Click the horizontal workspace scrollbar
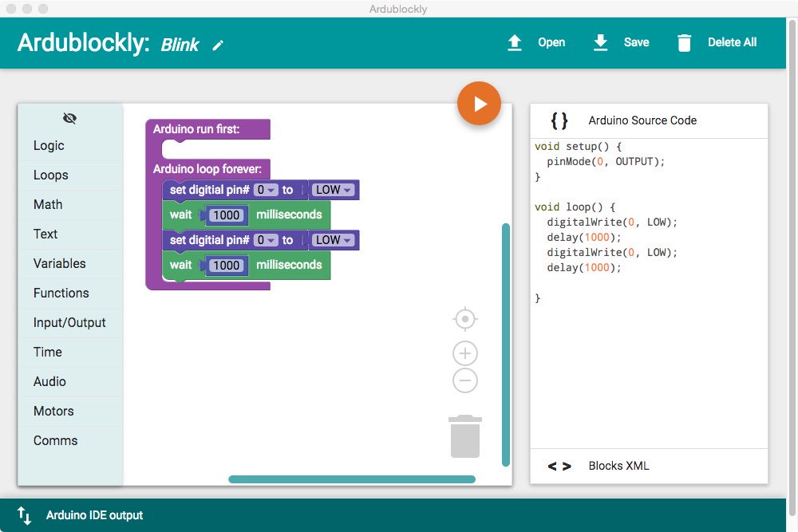The image size is (798, 532). click(x=353, y=479)
